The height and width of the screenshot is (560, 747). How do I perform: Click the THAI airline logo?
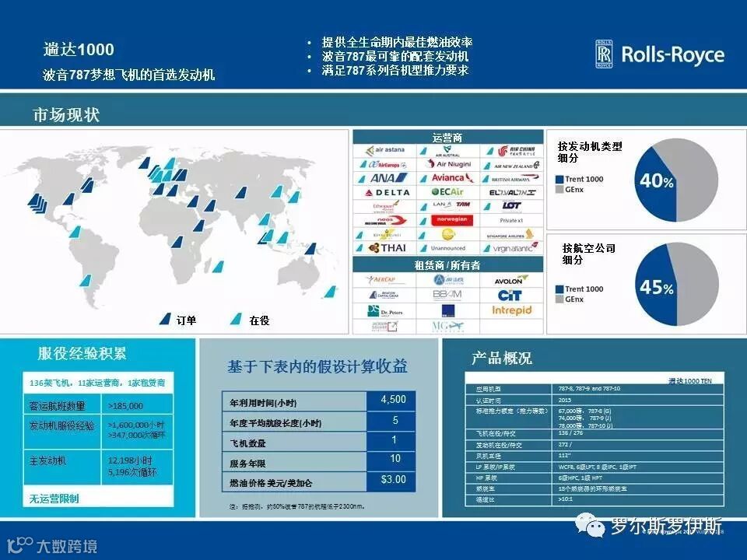click(x=388, y=248)
